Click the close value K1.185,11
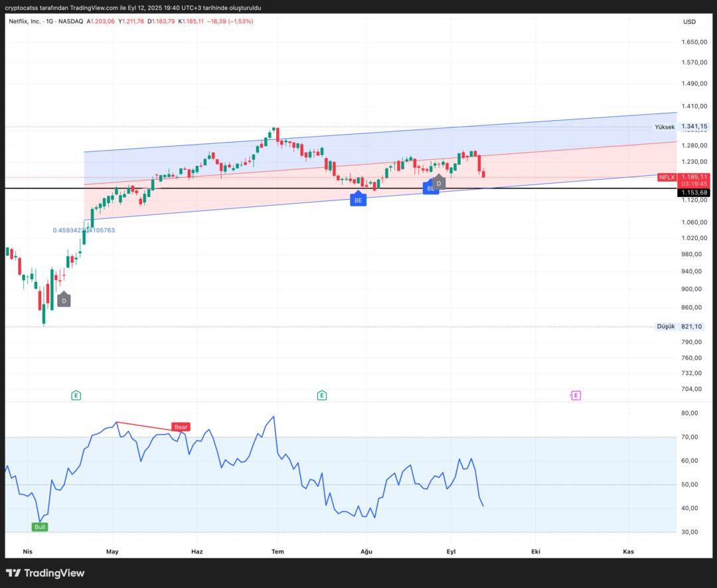This screenshot has height=588, width=717. coord(191,21)
